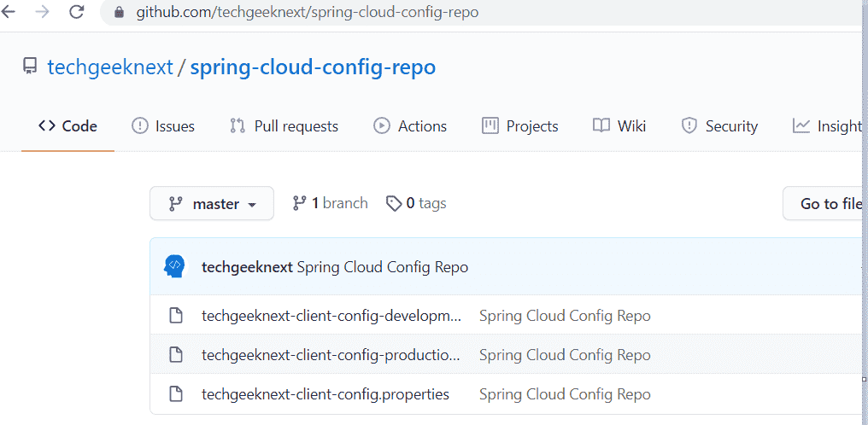Click file icon for the production config file
This screenshot has height=425, width=868.
(x=175, y=355)
